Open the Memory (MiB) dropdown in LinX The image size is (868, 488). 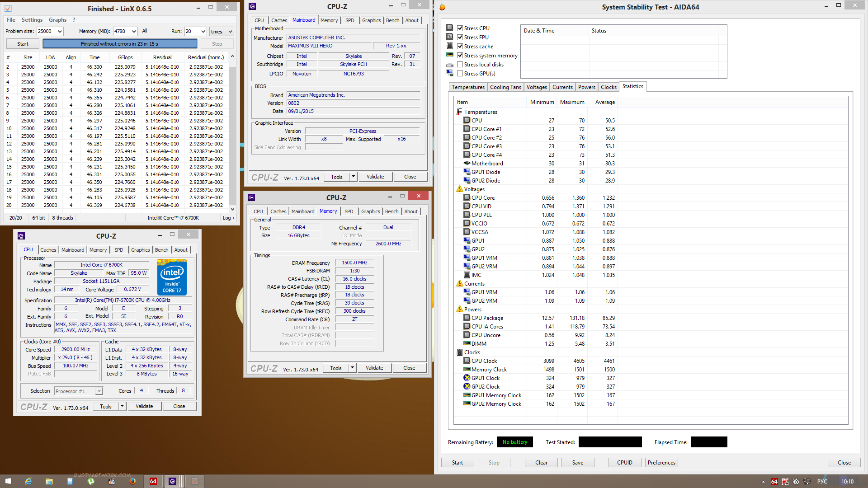point(134,31)
